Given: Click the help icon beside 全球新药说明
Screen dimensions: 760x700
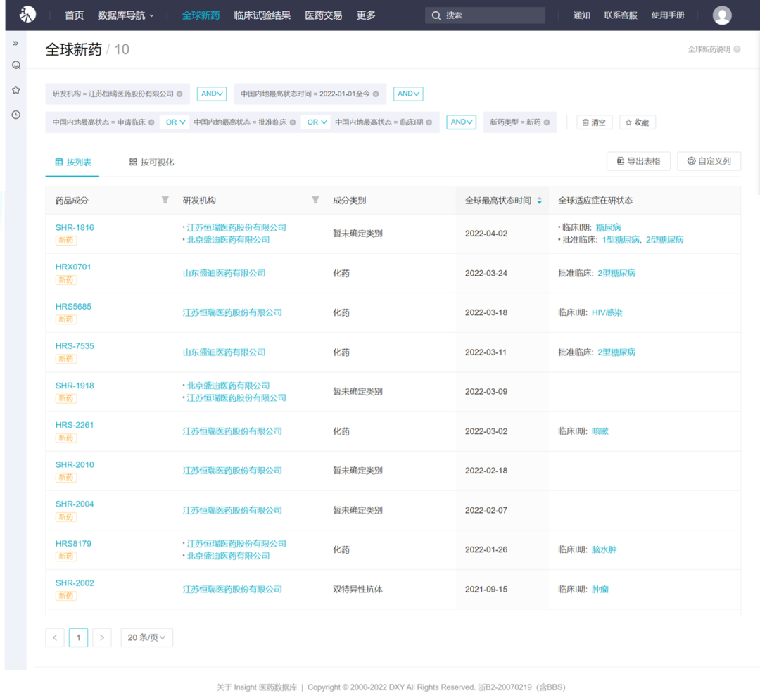Looking at the screenshot, I should click(x=737, y=49).
